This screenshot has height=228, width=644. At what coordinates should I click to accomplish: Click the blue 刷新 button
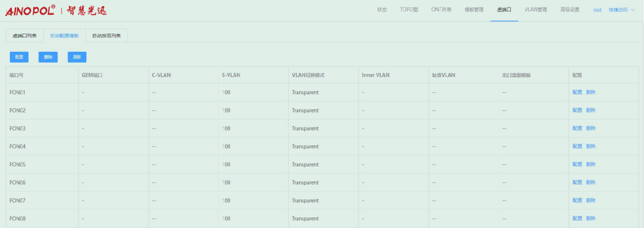pos(77,57)
